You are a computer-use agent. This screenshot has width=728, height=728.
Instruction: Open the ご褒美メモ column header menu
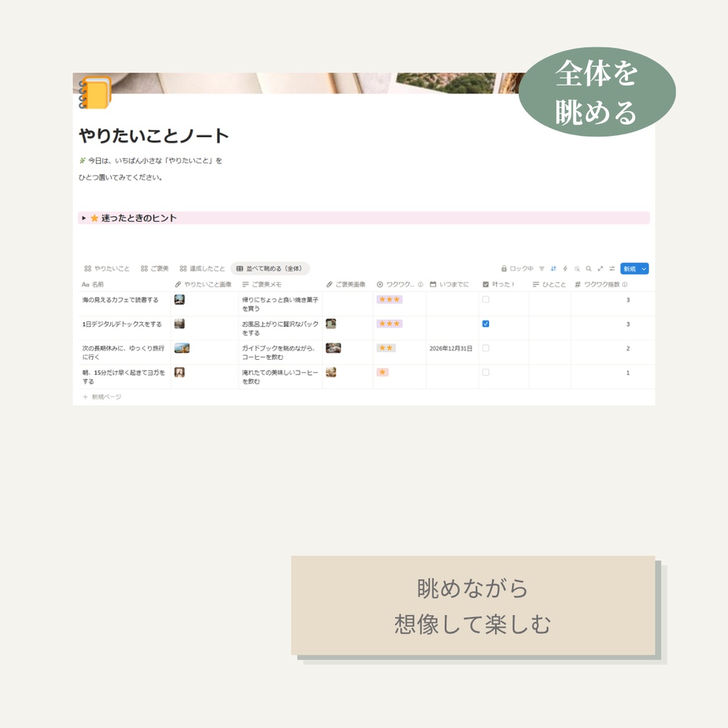tap(262, 284)
